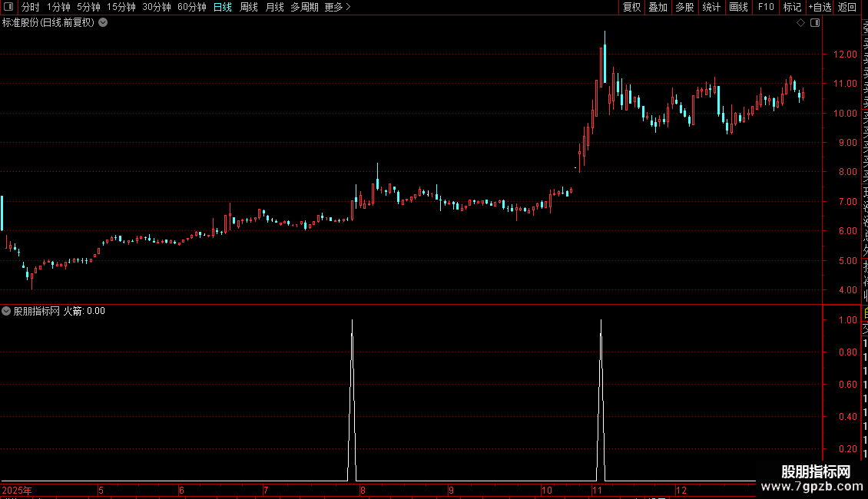Select the 15分钟 period tab
The width and height of the screenshot is (868, 499).
click(121, 7)
